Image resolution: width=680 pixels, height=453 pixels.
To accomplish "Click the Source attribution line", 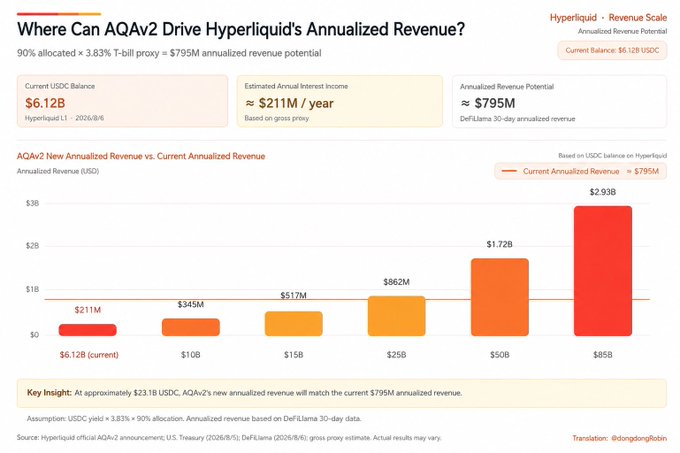I will click(x=229, y=438).
